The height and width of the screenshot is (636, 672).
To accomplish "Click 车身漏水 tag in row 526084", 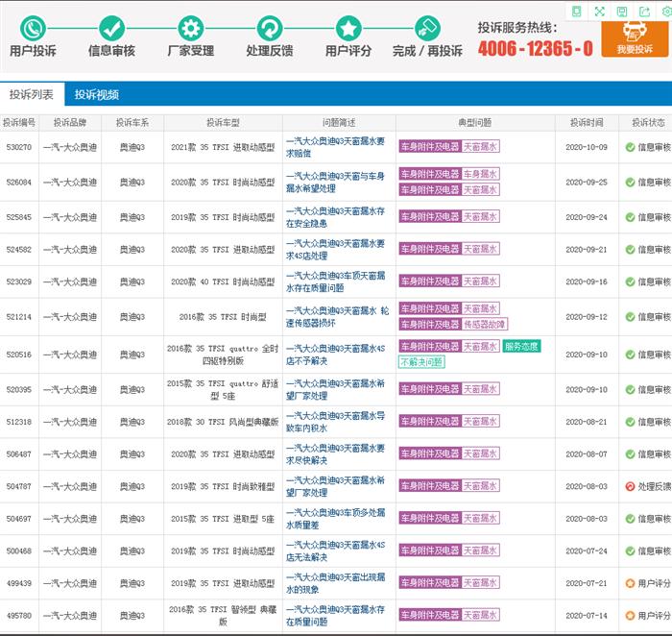I will [x=480, y=174].
